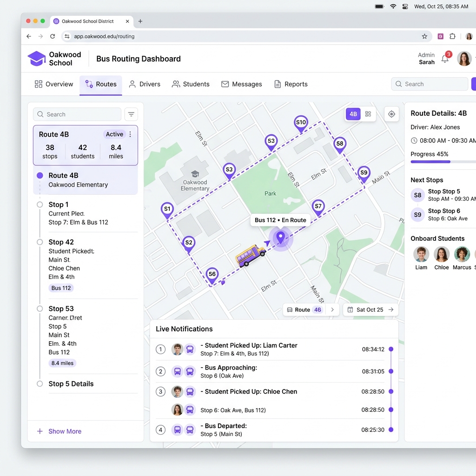Image resolution: width=476 pixels, height=476 pixels.
Task: Click the Oakwood School graduation cap logo
Action: [x=37, y=58]
